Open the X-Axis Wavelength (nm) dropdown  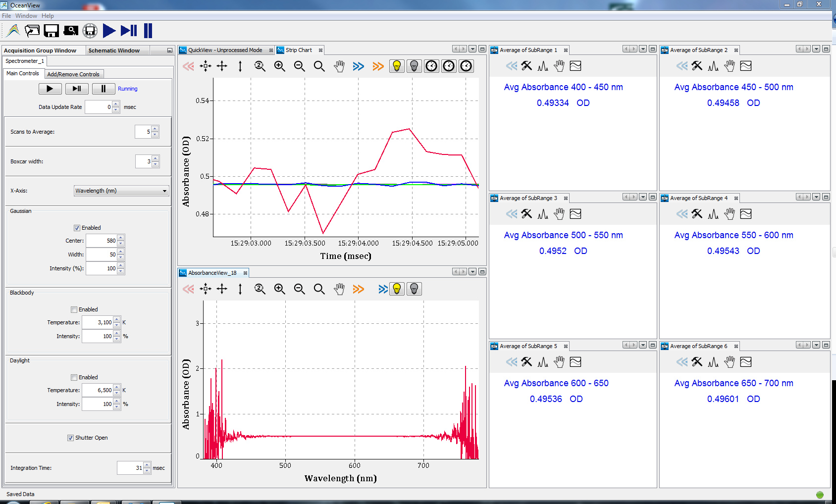tap(121, 191)
